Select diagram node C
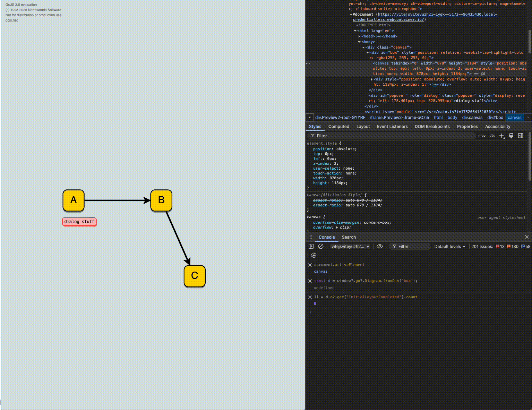Viewport: 532px width, 410px height. 195,276
